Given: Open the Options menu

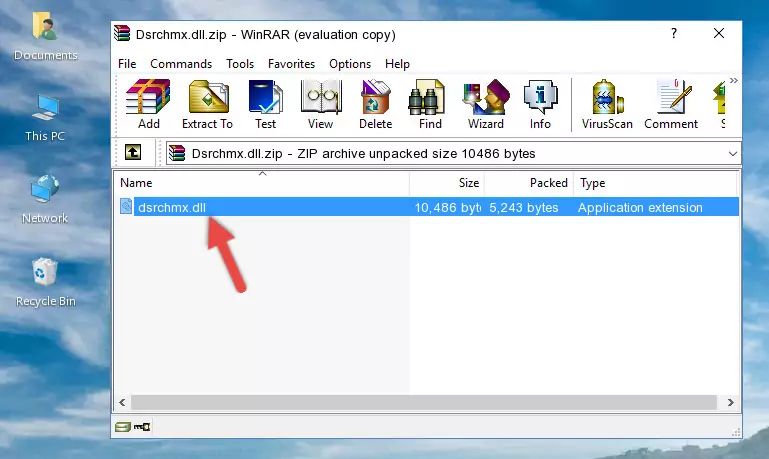Looking at the screenshot, I should coord(350,64).
